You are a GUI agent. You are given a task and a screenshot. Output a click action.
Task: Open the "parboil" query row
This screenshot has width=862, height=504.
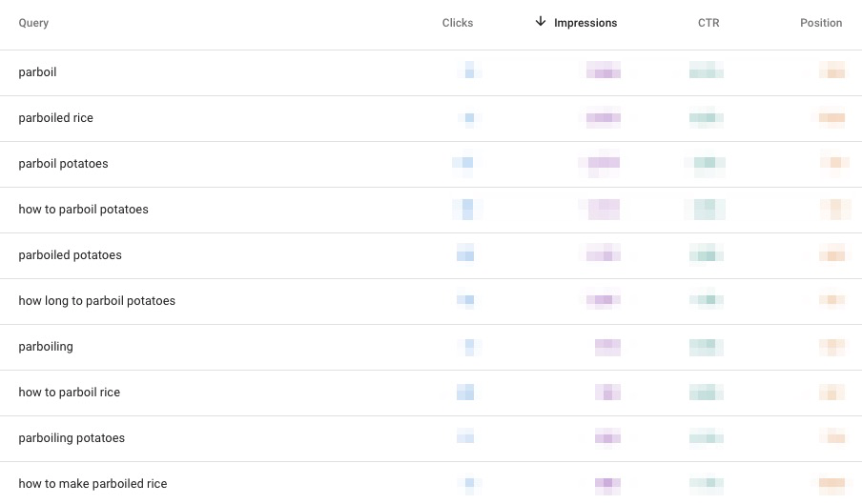point(38,72)
